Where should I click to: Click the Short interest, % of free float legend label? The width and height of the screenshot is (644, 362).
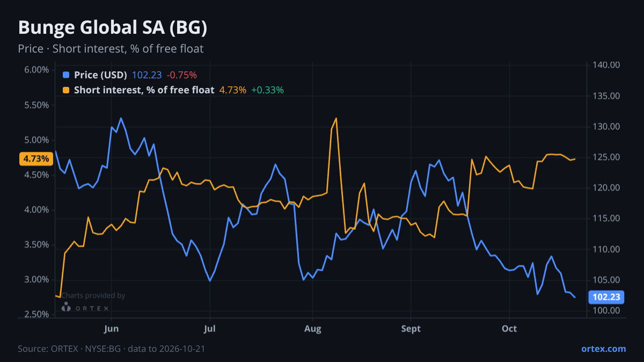144,90
